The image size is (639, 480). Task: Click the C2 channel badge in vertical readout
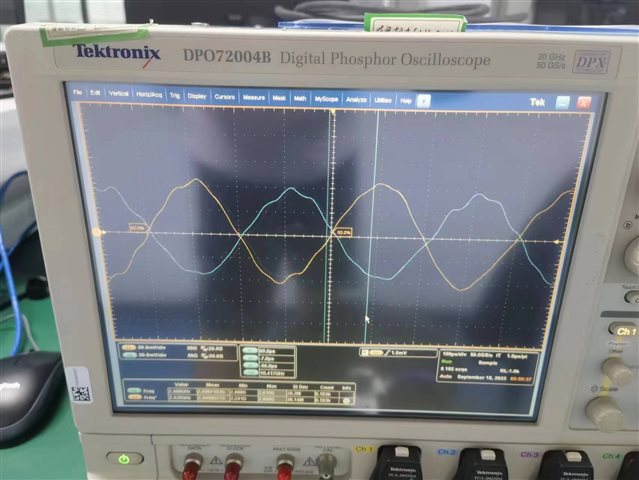(x=129, y=356)
